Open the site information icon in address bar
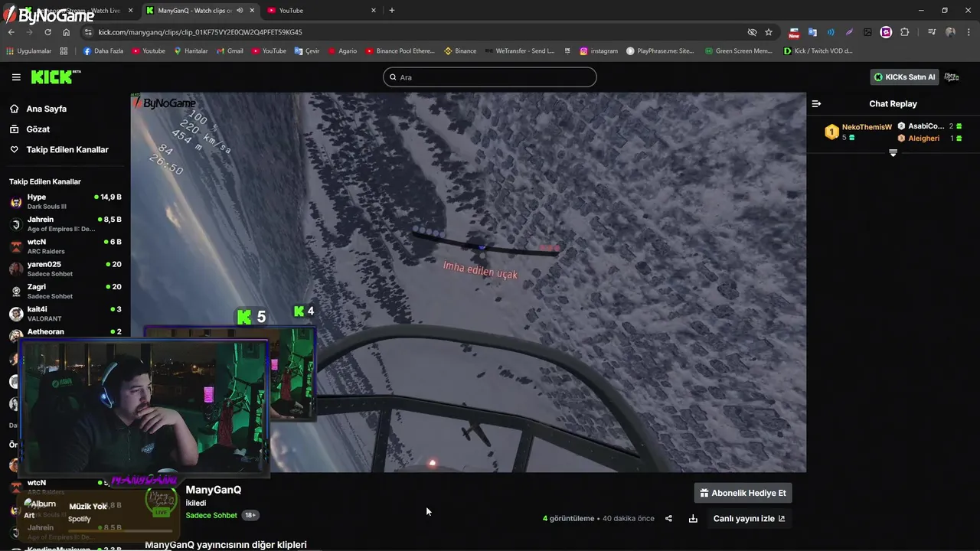The image size is (980, 551). pyautogui.click(x=88, y=32)
